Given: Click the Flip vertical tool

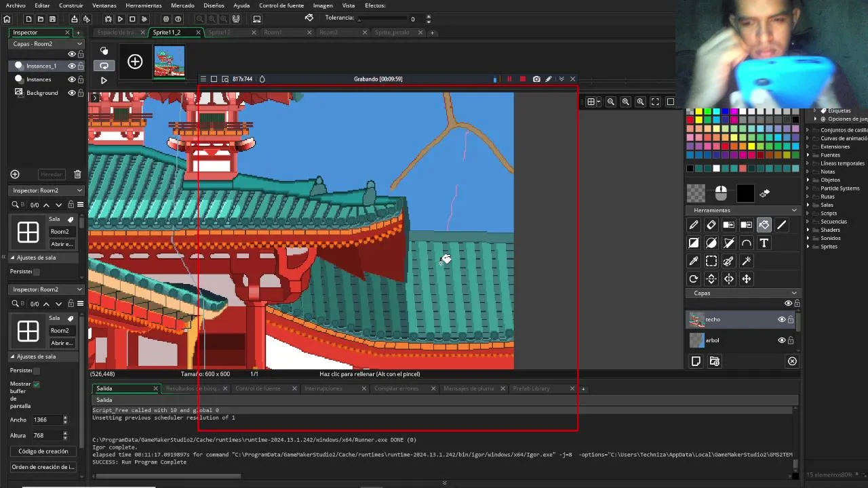Looking at the screenshot, I should point(711,279).
